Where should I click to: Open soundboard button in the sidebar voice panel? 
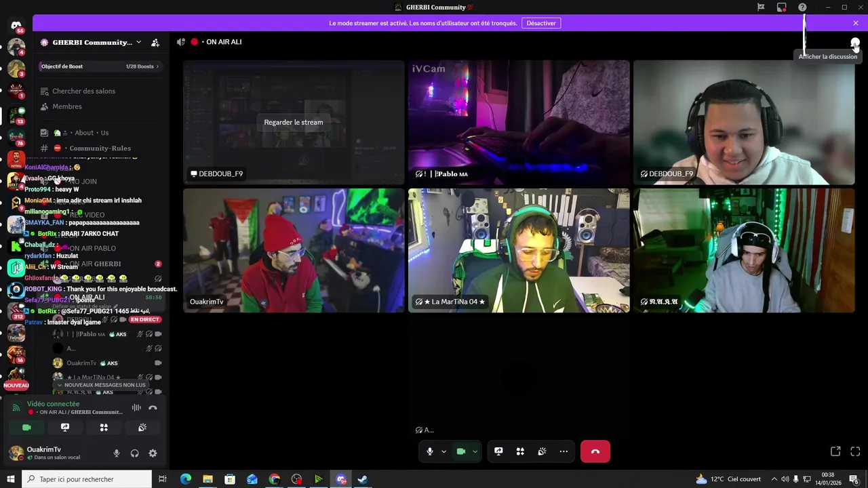(x=142, y=428)
